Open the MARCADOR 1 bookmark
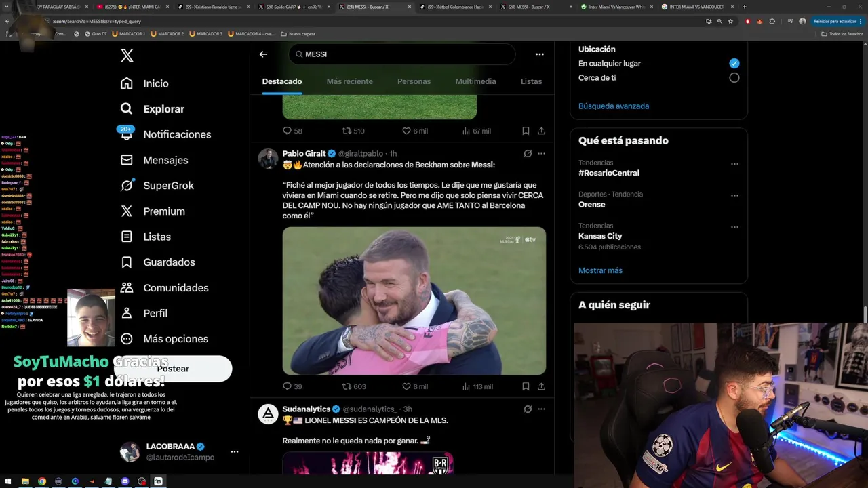This screenshot has width=868, height=488. pos(128,33)
